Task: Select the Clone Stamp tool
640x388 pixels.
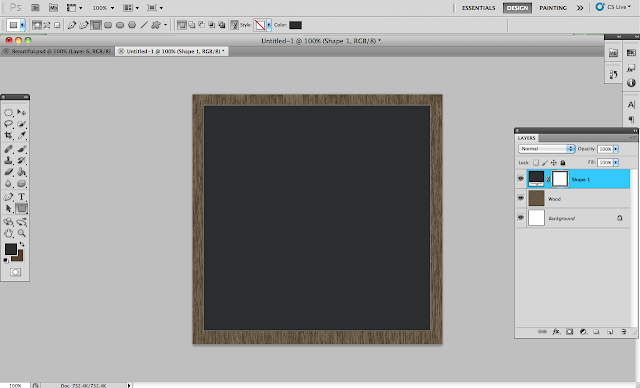Action: tap(9, 160)
